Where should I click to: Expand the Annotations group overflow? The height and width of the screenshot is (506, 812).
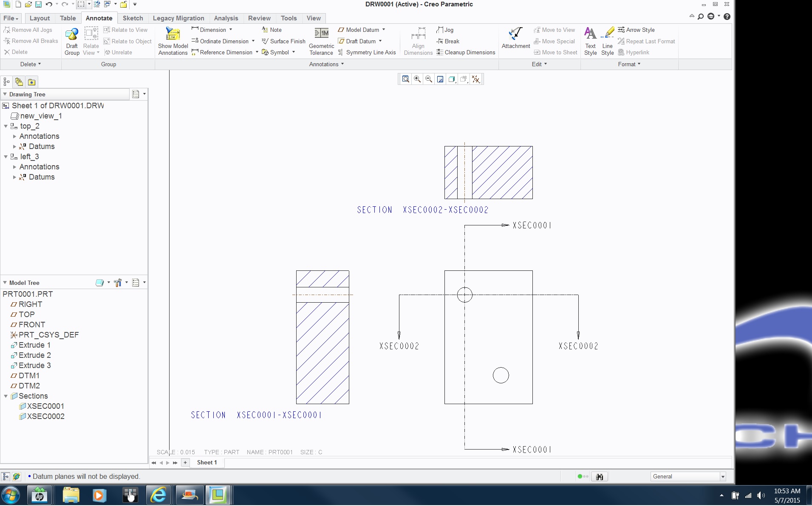click(326, 64)
